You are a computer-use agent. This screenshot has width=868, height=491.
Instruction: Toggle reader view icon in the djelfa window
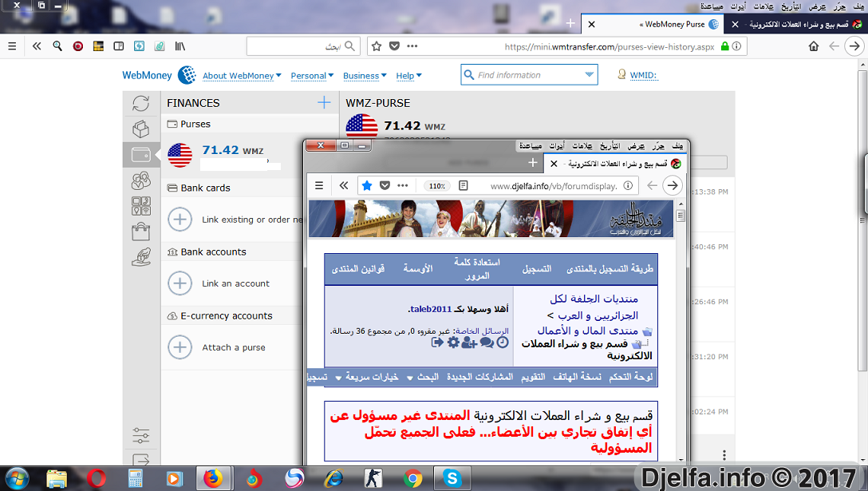coord(464,186)
